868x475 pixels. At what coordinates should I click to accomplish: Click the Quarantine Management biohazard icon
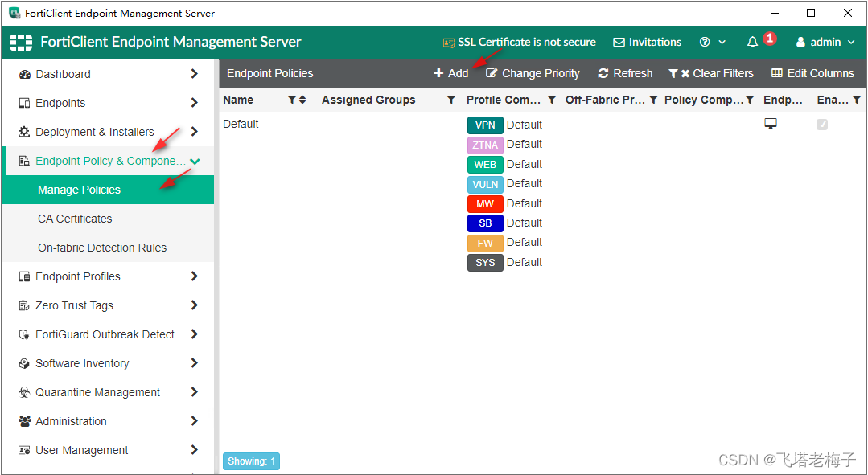[24, 392]
